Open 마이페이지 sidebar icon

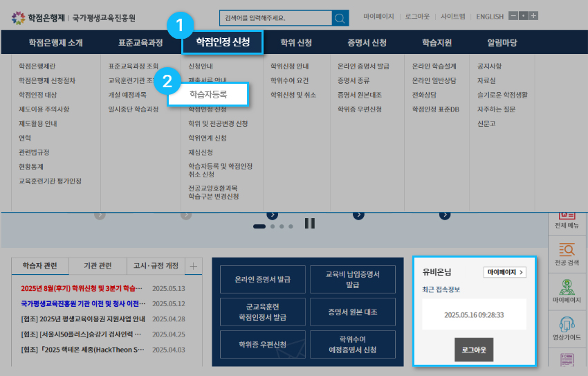click(x=567, y=292)
